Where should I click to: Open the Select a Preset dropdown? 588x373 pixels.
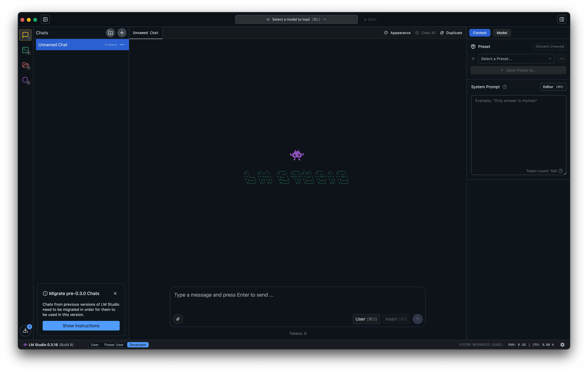[516, 59]
